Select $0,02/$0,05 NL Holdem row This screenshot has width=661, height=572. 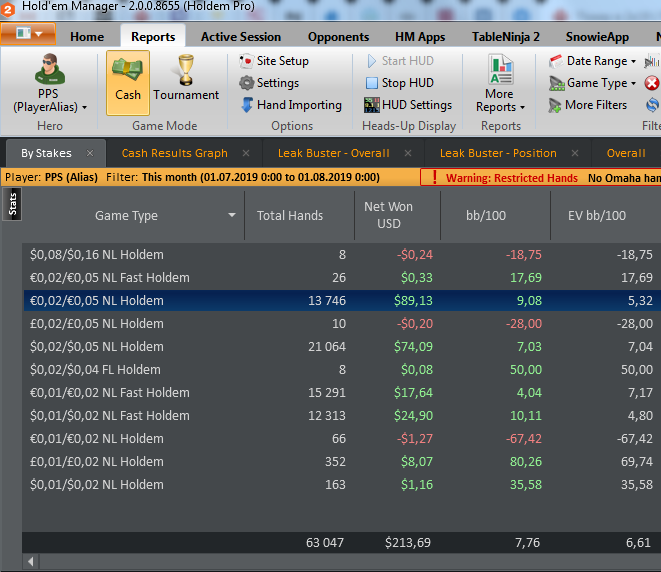pyautogui.click(x=342, y=346)
